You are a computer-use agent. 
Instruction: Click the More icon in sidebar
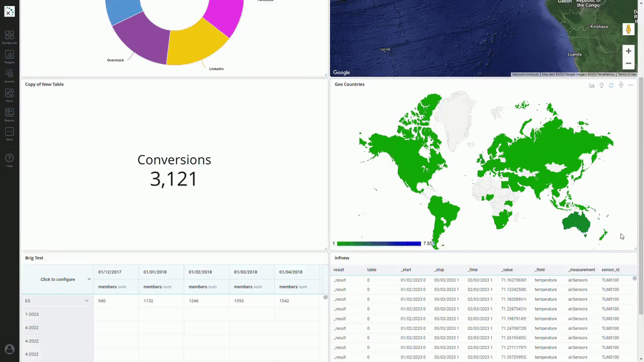tap(9, 133)
